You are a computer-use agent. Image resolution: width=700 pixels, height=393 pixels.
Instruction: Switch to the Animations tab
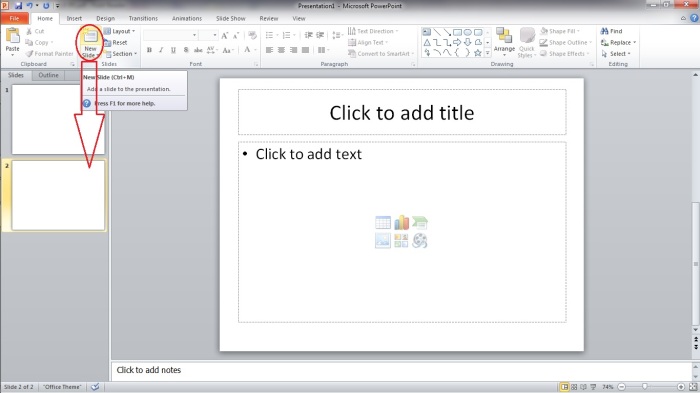187,18
